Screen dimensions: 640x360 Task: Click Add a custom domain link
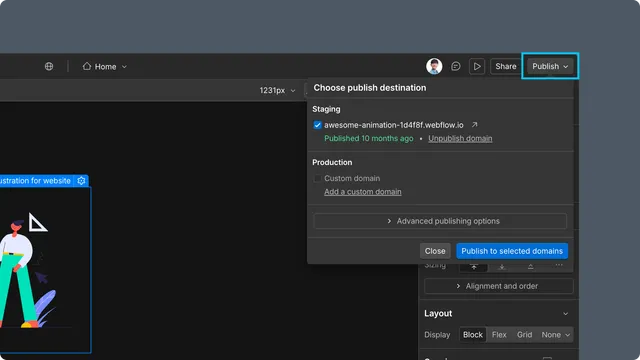(x=362, y=192)
